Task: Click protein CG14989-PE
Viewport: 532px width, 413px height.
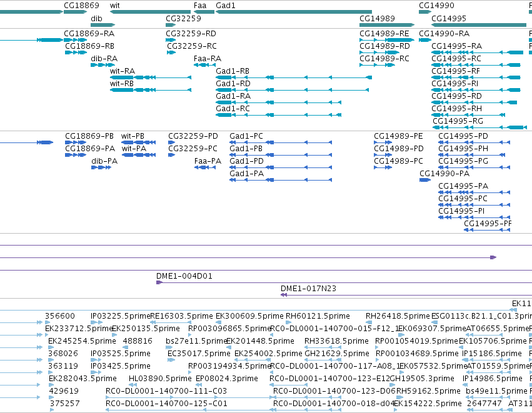Action: [x=398, y=136]
